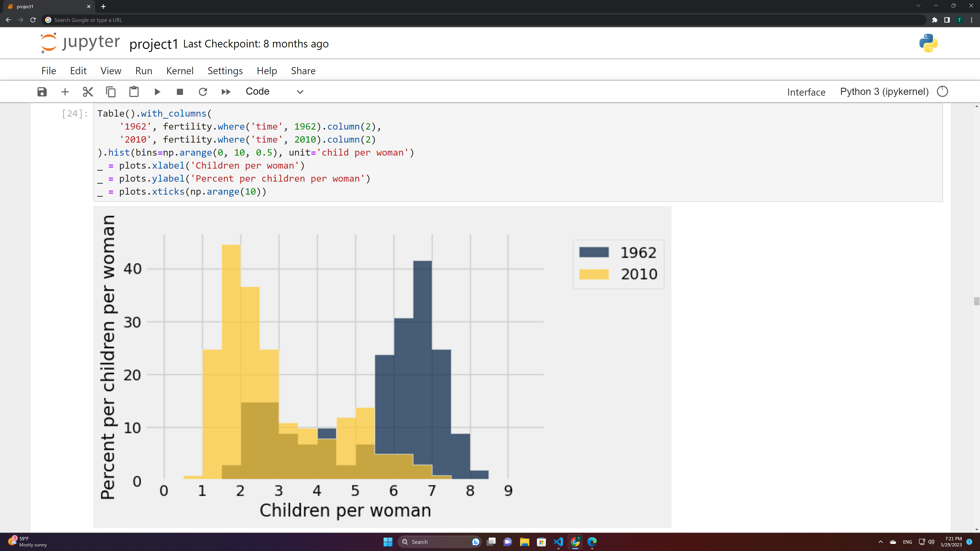The image size is (980, 551).
Task: Click the Interface button
Action: 806,92
